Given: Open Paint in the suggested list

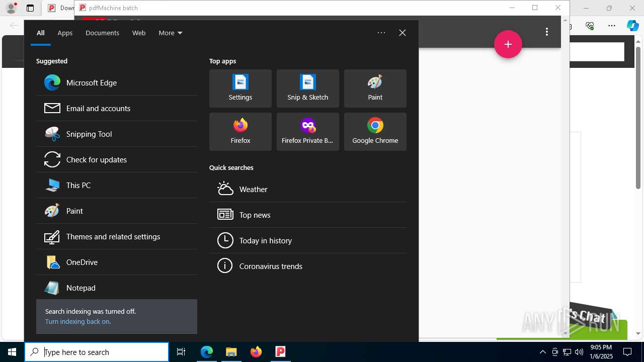Looking at the screenshot, I should [x=117, y=211].
